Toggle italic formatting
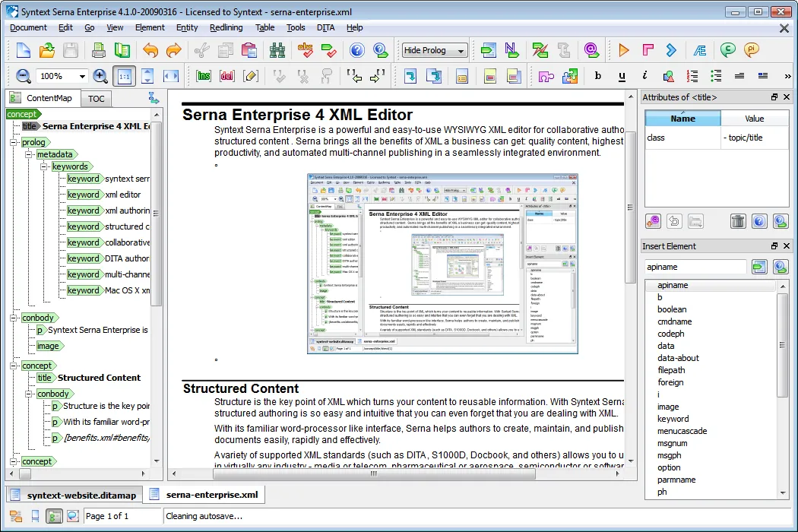Viewport: 798px width, 532px height. point(644,76)
